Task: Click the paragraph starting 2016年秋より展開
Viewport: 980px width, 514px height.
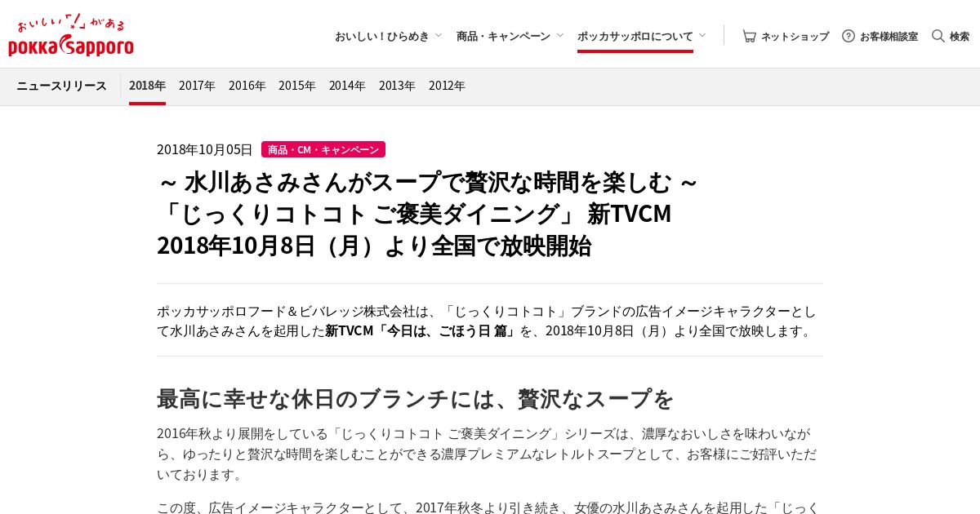Action: (487, 454)
